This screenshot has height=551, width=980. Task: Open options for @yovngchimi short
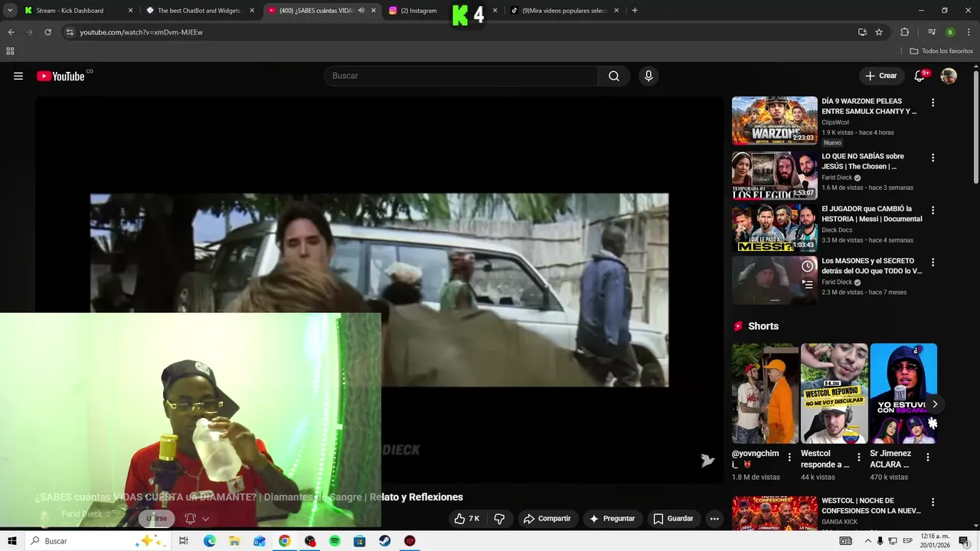[789, 457]
